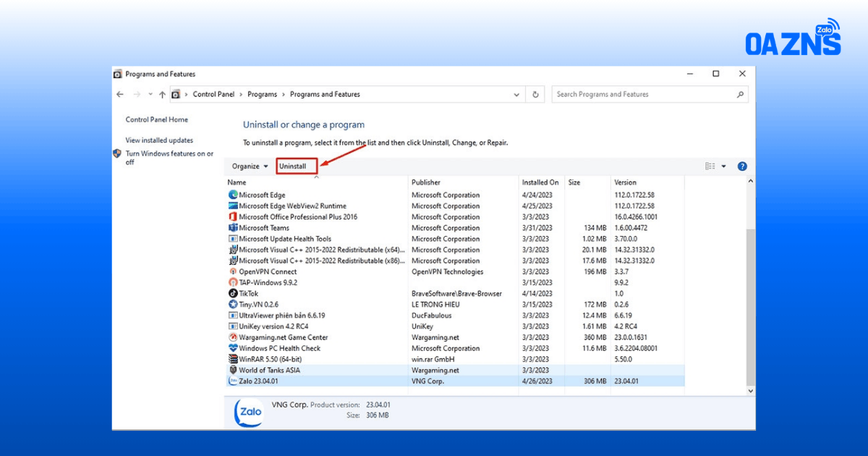Click the large Zalo logo in details pane

click(249, 411)
